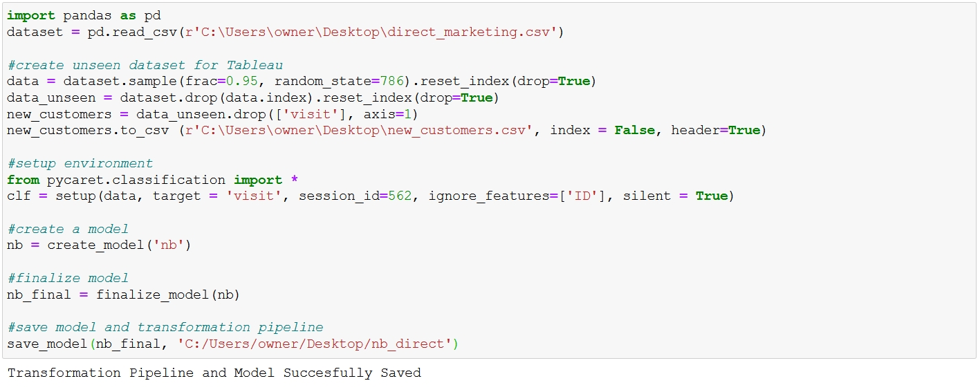
Task: Click the '#setup environment' comment
Action: point(80,164)
